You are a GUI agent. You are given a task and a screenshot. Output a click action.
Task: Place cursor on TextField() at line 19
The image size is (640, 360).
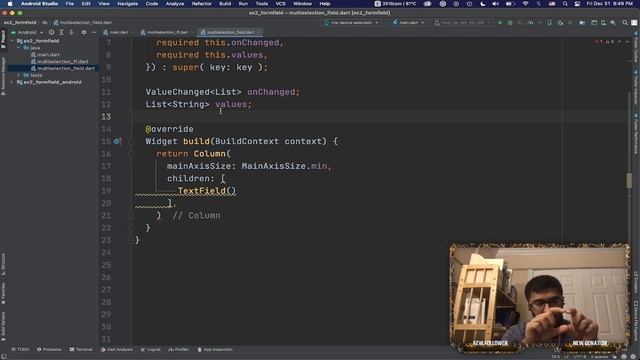[207, 191]
